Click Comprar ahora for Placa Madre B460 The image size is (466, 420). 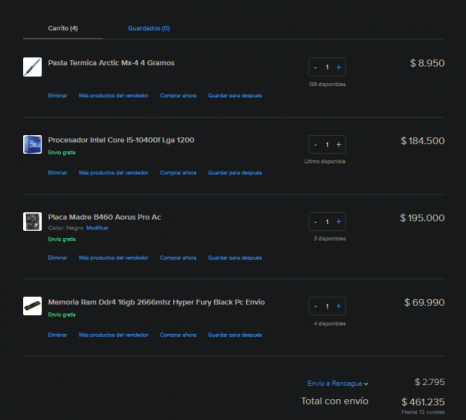coord(178,258)
